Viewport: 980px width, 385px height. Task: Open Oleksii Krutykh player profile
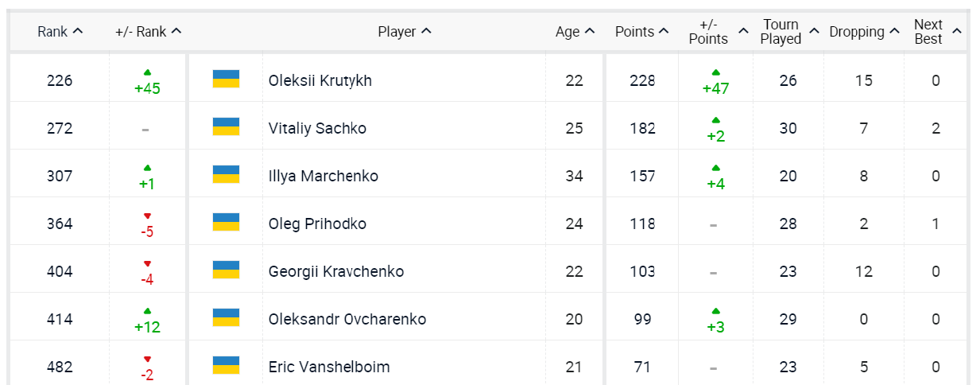click(x=320, y=80)
